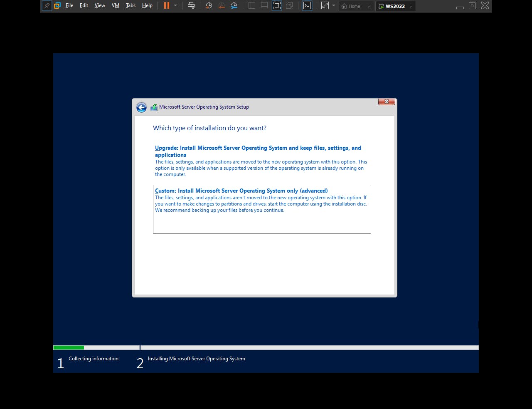Click the Upgrade option description text

[x=261, y=168]
